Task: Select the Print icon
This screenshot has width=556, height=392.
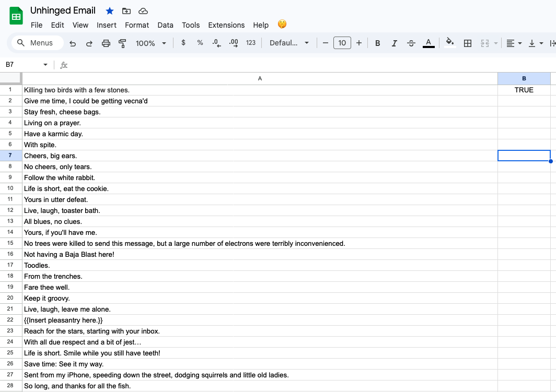Action: click(106, 43)
